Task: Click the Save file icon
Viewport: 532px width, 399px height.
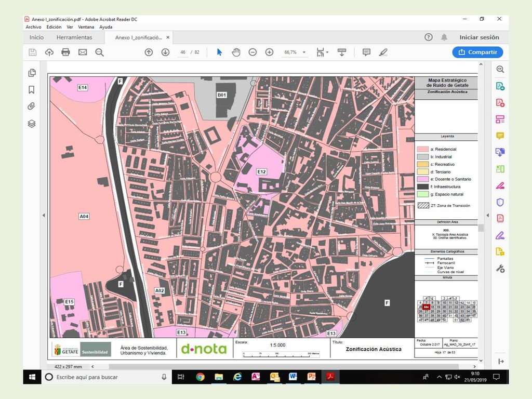Action: click(33, 52)
